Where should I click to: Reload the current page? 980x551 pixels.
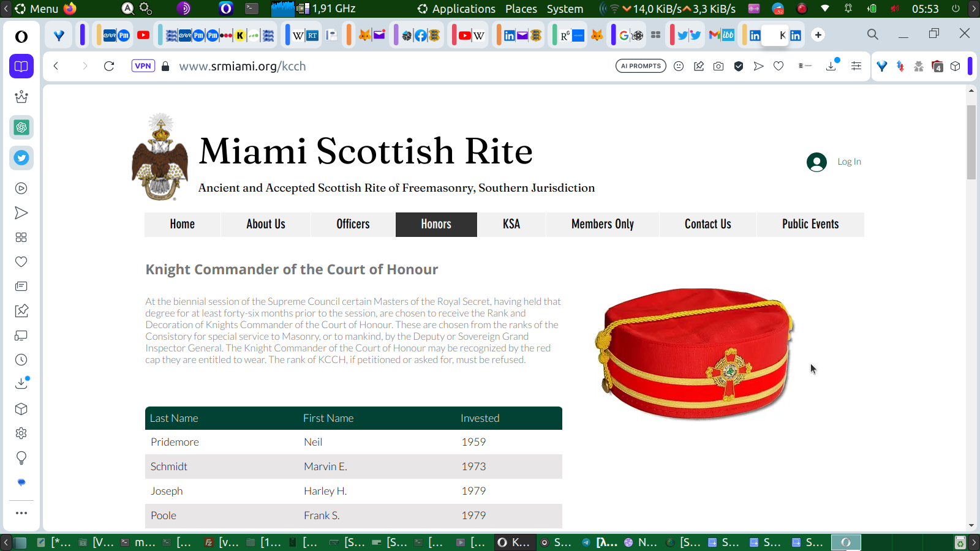(109, 66)
